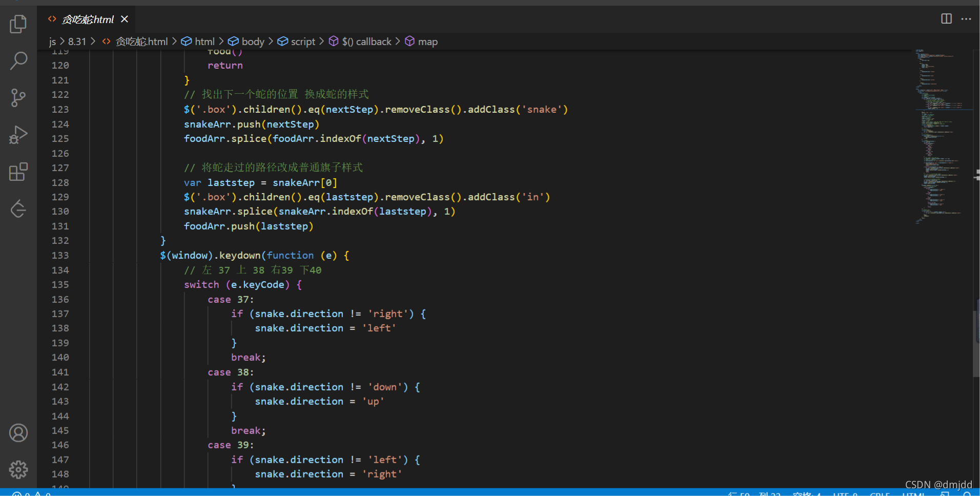Click the keycode comment on line 134

point(253,270)
